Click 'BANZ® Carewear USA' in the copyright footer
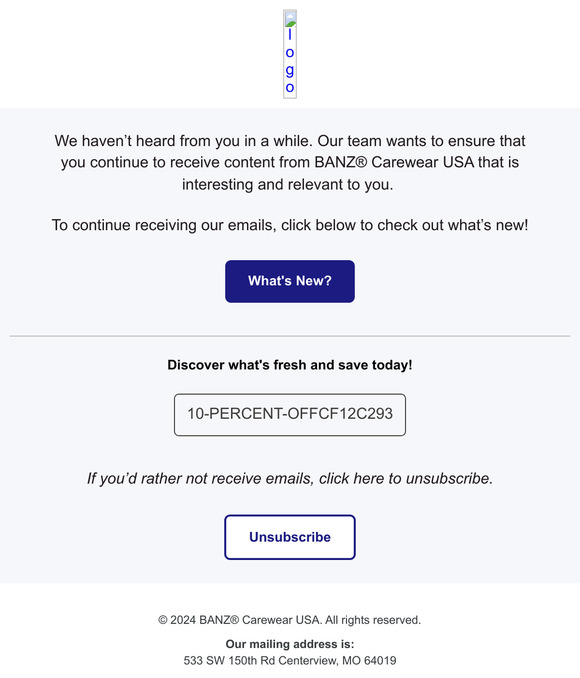 (x=260, y=620)
